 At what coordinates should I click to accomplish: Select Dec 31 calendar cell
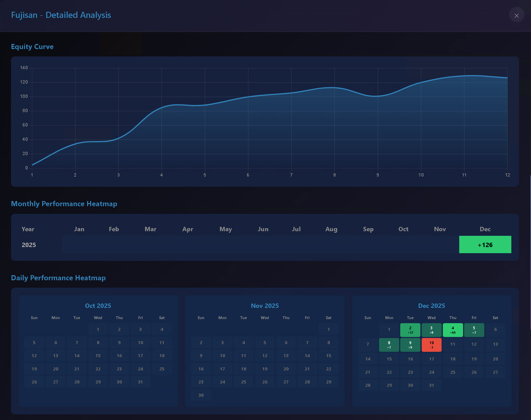pos(431,385)
